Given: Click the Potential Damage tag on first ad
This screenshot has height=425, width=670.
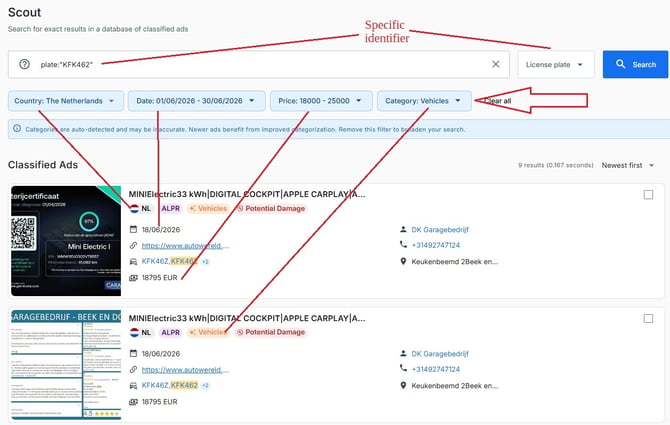Looking at the screenshot, I should click(271, 208).
